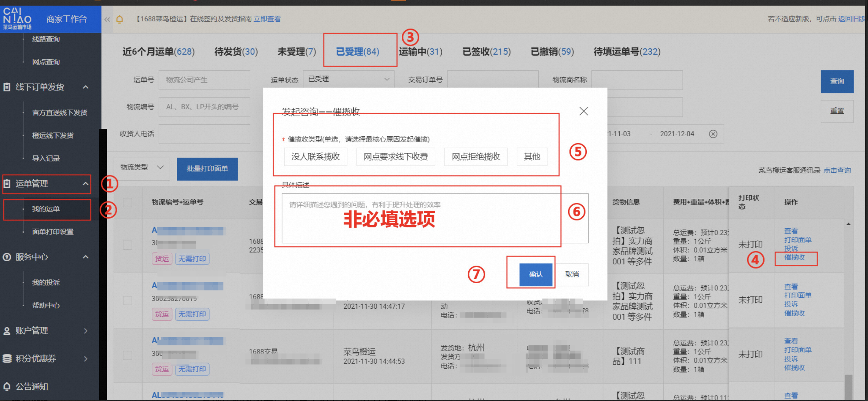Collapse the sidebar with the double-chevron icon
Viewport: 868px width, 401px height.
tap(107, 19)
